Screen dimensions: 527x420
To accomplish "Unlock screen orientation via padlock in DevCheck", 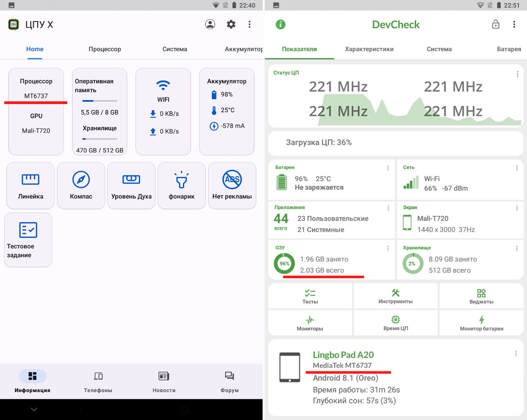I will (495, 24).
